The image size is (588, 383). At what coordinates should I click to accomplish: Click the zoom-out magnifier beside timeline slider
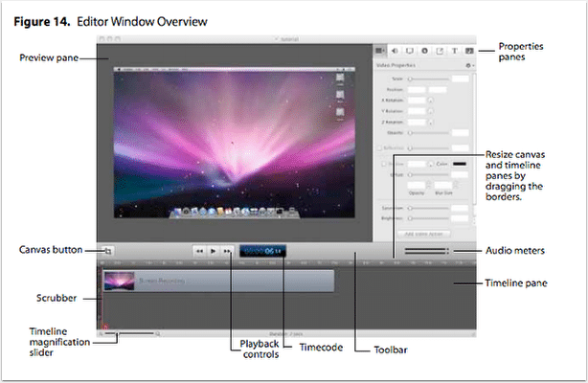[x=101, y=333]
